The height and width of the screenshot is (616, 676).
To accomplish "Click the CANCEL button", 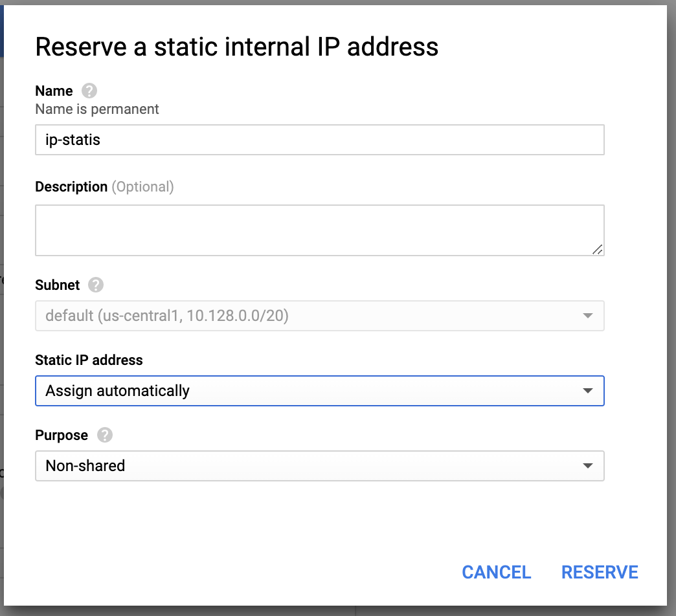I will click(x=496, y=573).
